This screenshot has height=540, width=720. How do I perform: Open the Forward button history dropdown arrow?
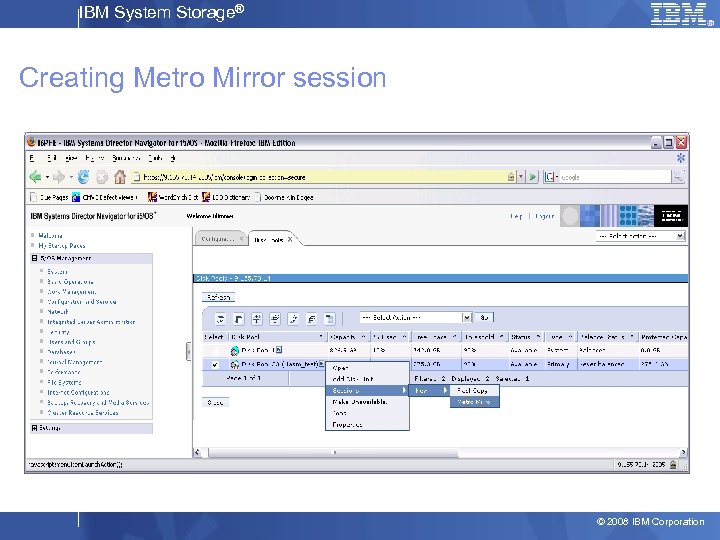tap(71, 177)
